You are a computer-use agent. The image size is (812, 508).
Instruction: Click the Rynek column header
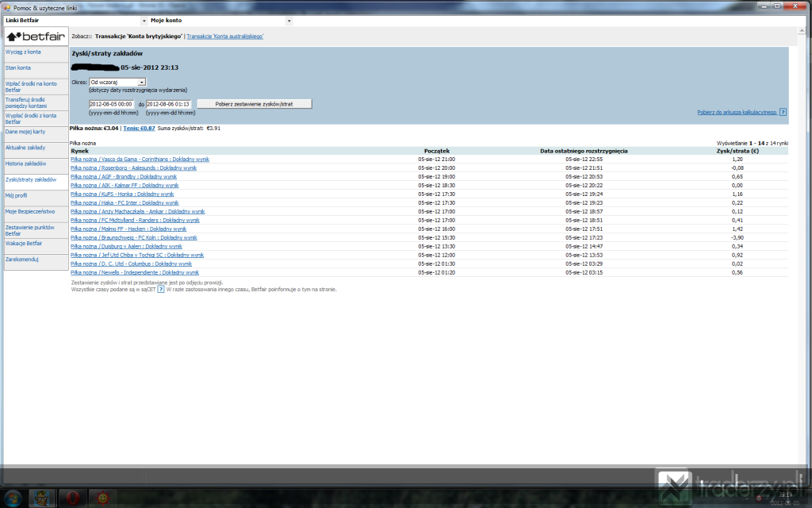[80, 151]
